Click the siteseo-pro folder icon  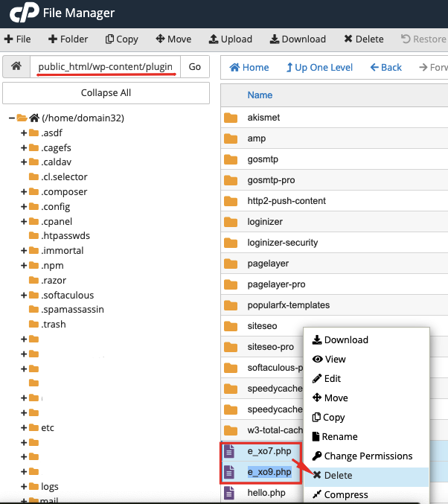[231, 347]
